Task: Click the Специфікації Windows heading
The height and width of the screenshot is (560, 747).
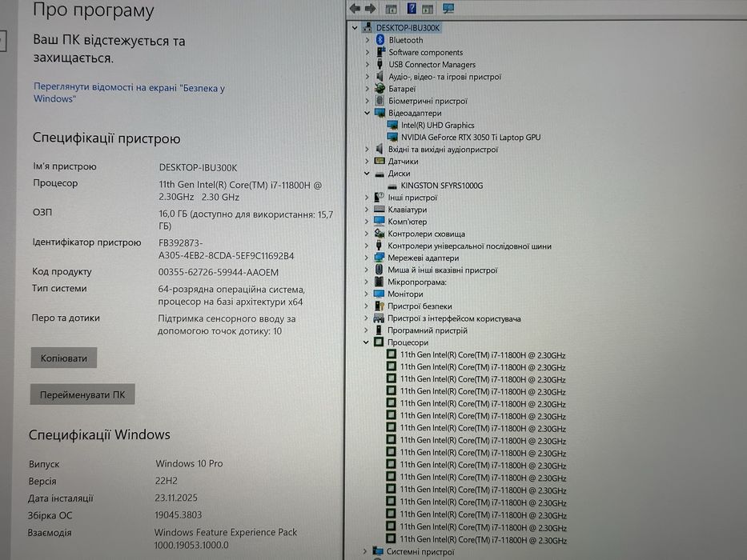Action: click(99, 434)
